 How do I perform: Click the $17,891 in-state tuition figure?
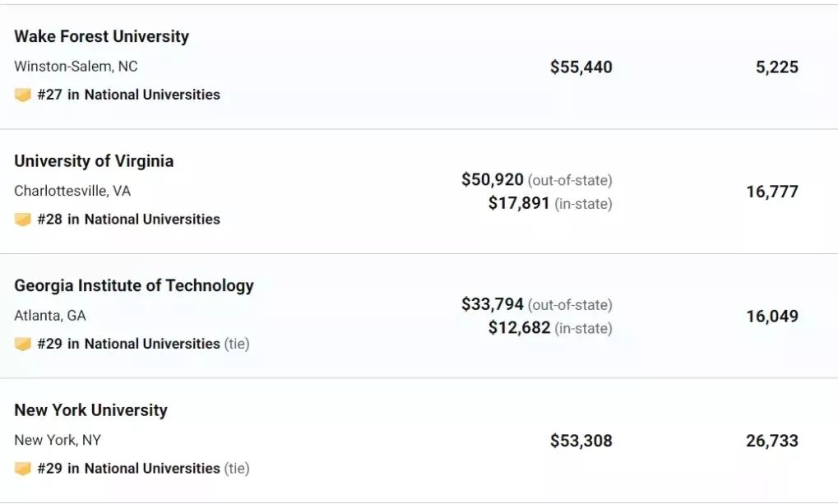pos(519,203)
